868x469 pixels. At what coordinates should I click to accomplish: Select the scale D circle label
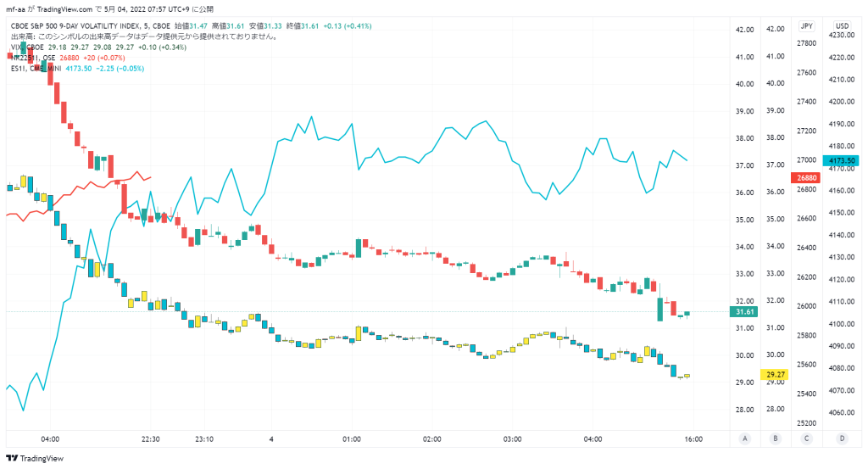pos(842,438)
